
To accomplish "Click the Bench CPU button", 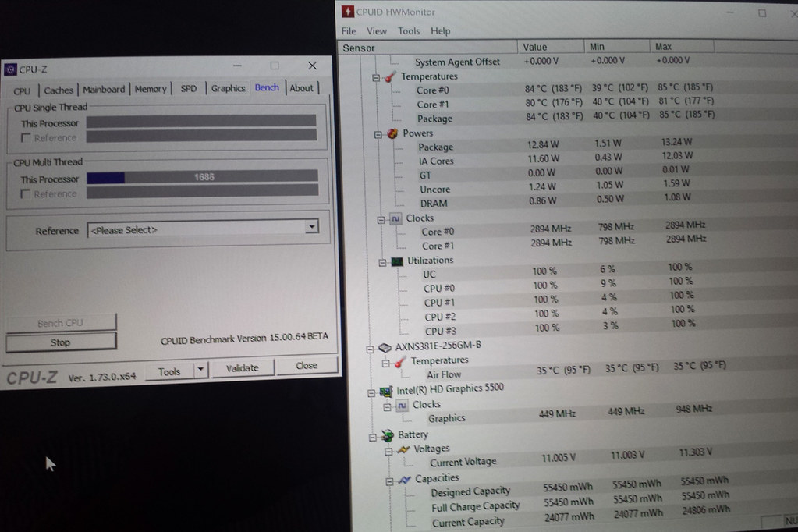I will pos(61,323).
